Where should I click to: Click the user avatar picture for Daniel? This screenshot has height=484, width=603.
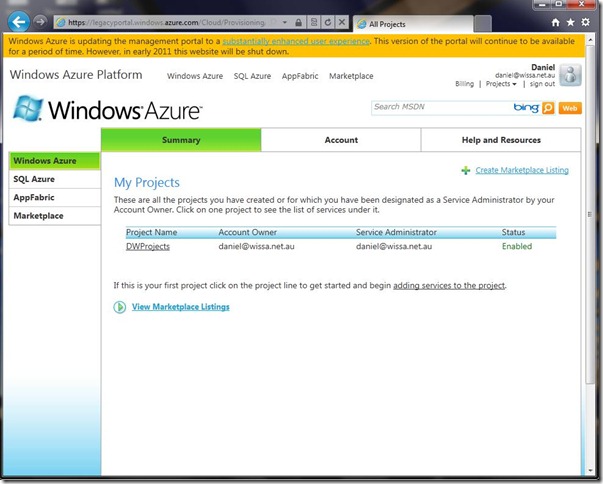point(570,75)
